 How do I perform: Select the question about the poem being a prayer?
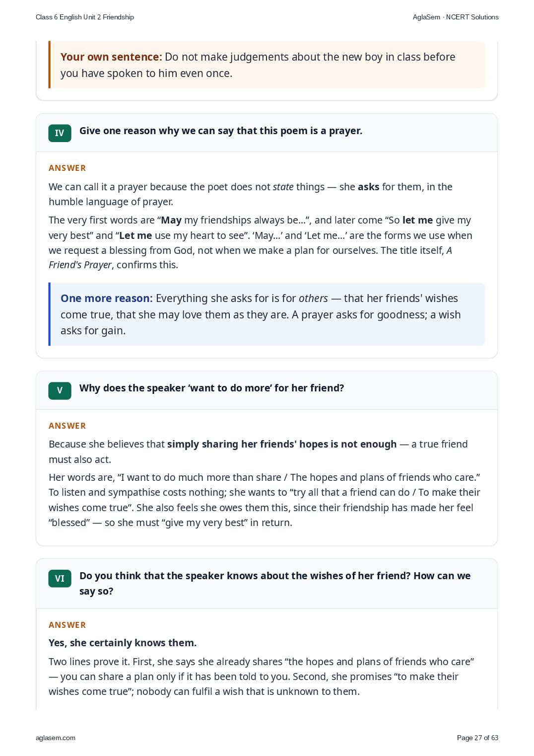coord(221,131)
